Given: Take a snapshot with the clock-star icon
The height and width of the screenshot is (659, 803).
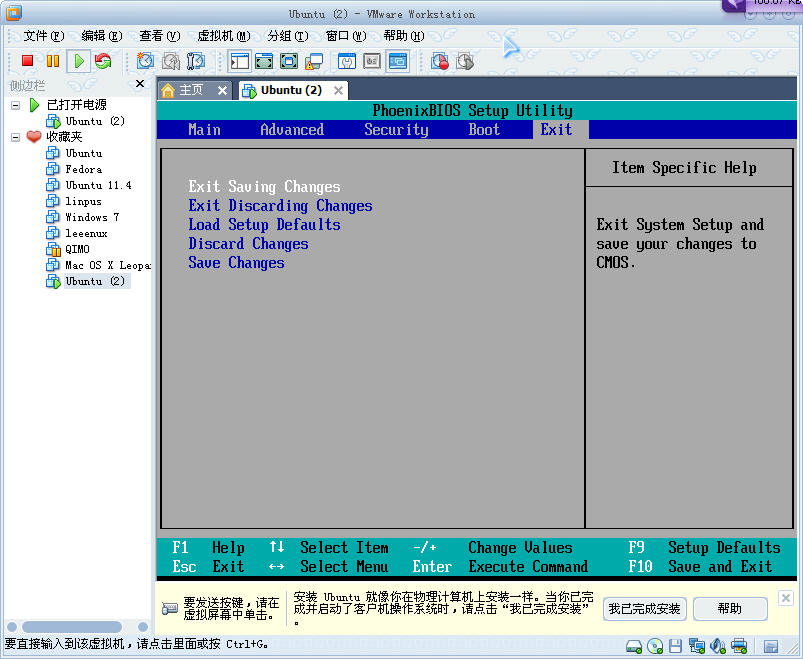Looking at the screenshot, I should click(145, 61).
